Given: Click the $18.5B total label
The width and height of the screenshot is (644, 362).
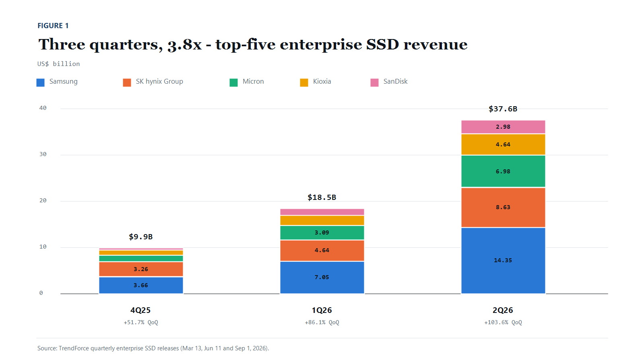Looking at the screenshot, I should tap(322, 197).
